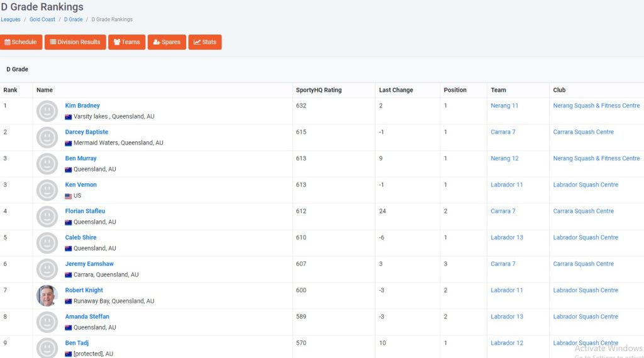Open Nerang Squash & Fitness Centre in Kim Bradney's row
The height and width of the screenshot is (358, 644).
[596, 106]
